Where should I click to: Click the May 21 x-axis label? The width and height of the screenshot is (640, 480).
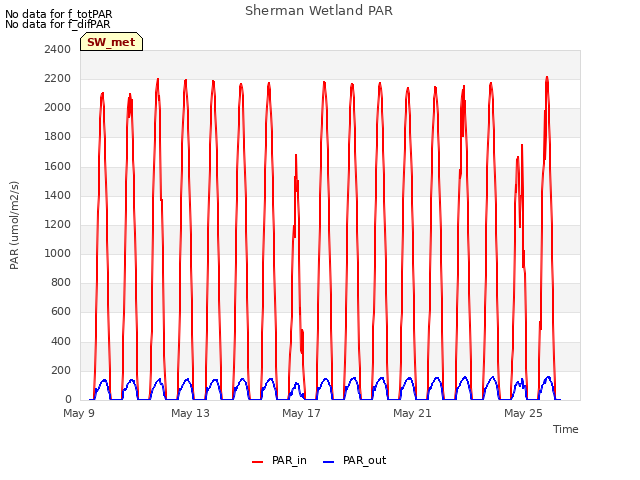tap(412, 413)
